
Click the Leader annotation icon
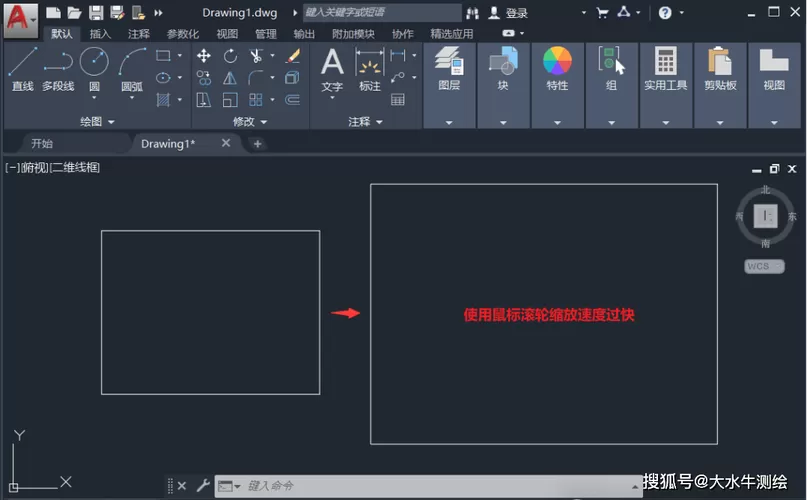[398, 77]
